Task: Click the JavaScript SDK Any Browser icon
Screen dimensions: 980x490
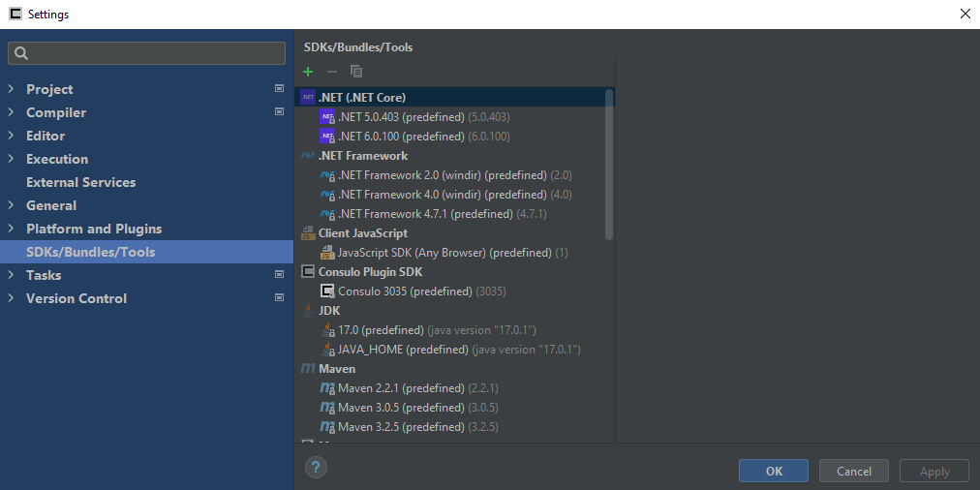Action: pos(327,253)
